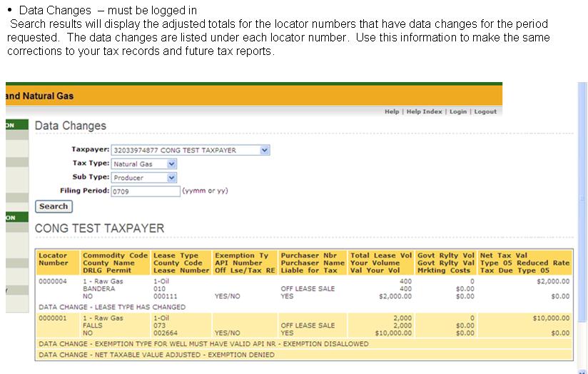Open the Sub Type dropdown
588x374 pixels.
coord(143,177)
